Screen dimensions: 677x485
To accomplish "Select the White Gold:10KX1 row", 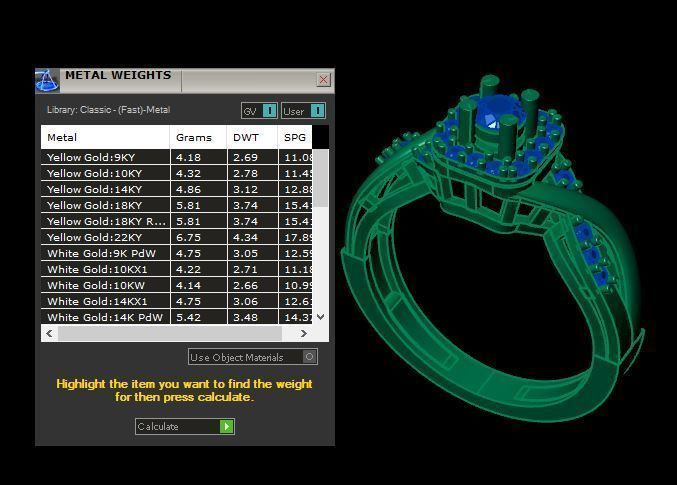I will pos(177,269).
